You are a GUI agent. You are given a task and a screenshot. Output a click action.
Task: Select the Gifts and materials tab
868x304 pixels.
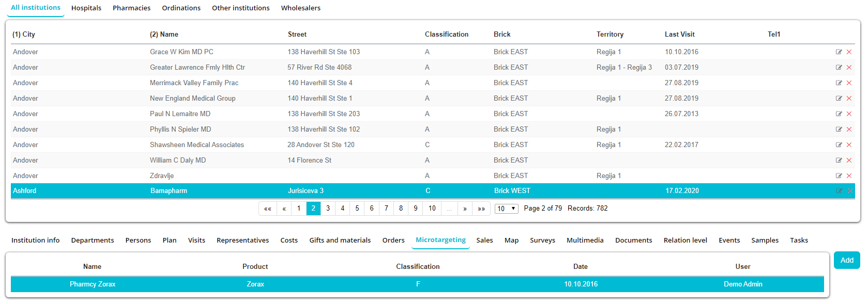[x=340, y=241]
